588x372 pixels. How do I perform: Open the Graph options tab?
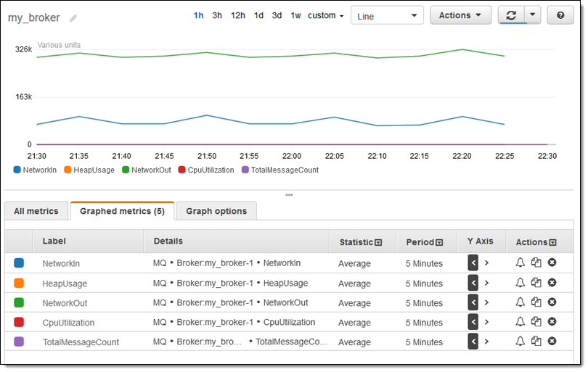click(216, 211)
